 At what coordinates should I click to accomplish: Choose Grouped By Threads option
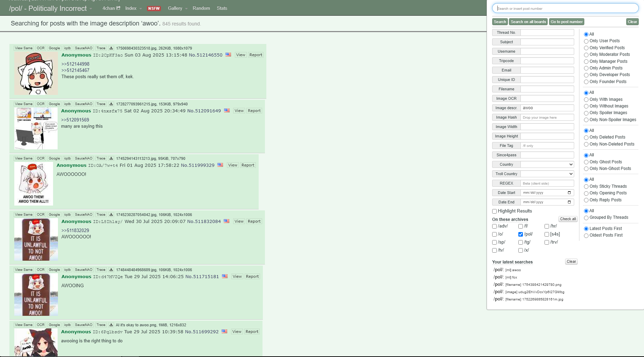tap(586, 218)
